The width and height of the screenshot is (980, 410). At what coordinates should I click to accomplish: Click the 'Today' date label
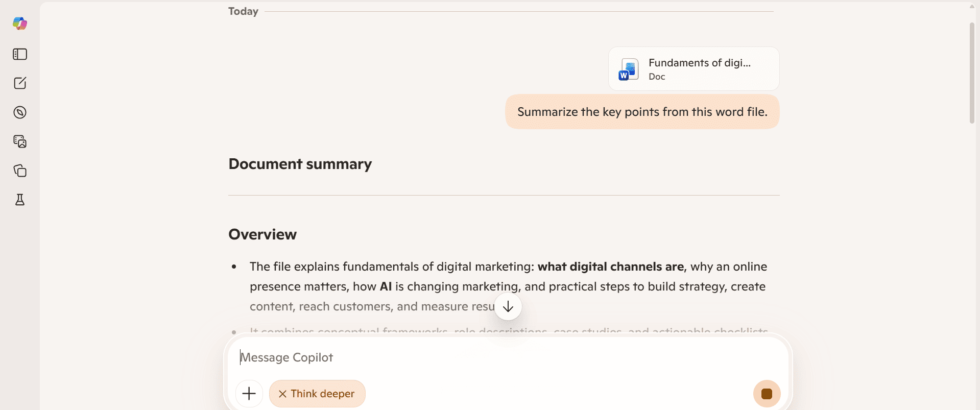tap(243, 11)
